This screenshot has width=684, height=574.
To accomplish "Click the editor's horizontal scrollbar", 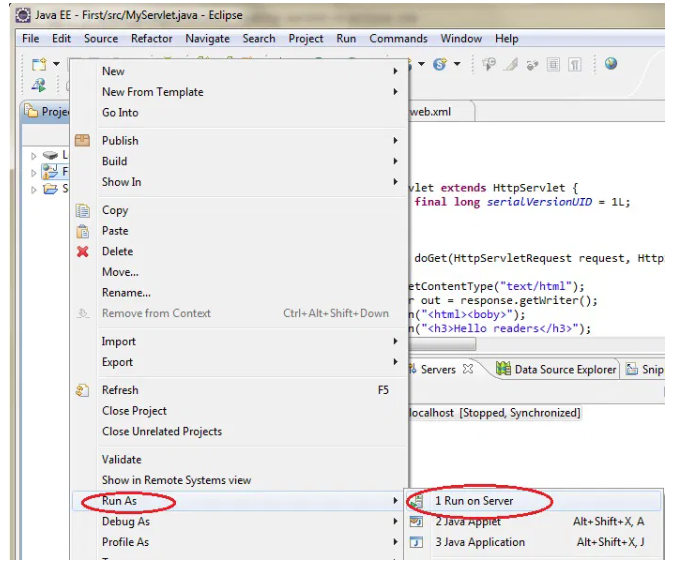I will click(445, 344).
